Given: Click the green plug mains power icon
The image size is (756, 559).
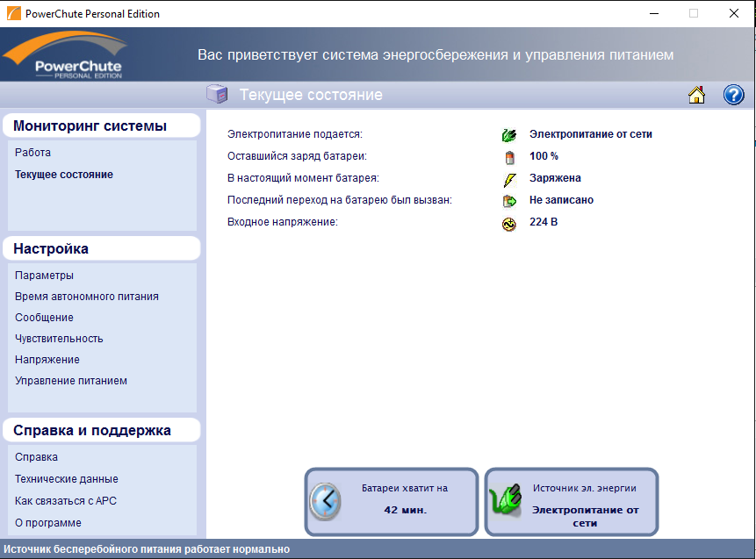Looking at the screenshot, I should 509,135.
